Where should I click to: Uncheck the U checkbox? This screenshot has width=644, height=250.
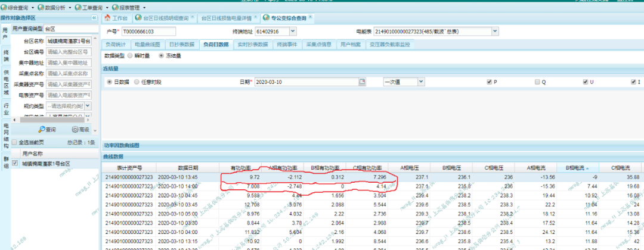pos(586,82)
